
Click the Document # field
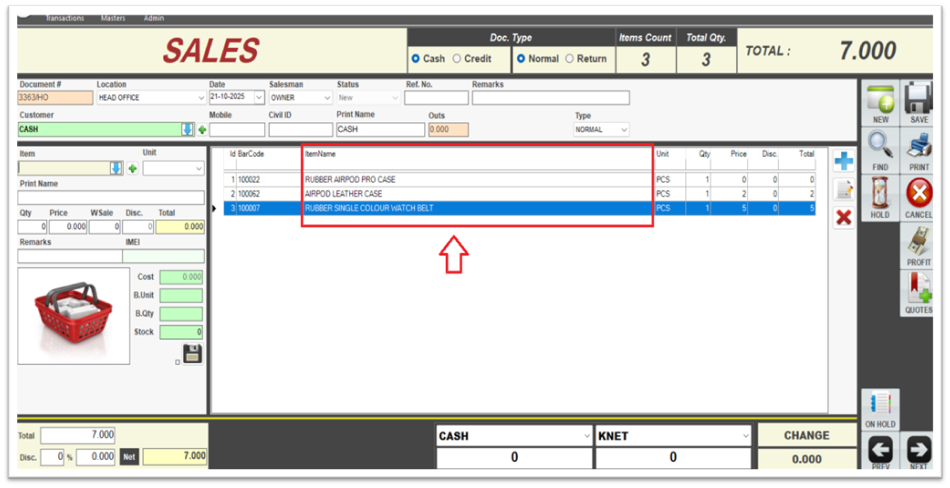55,98
